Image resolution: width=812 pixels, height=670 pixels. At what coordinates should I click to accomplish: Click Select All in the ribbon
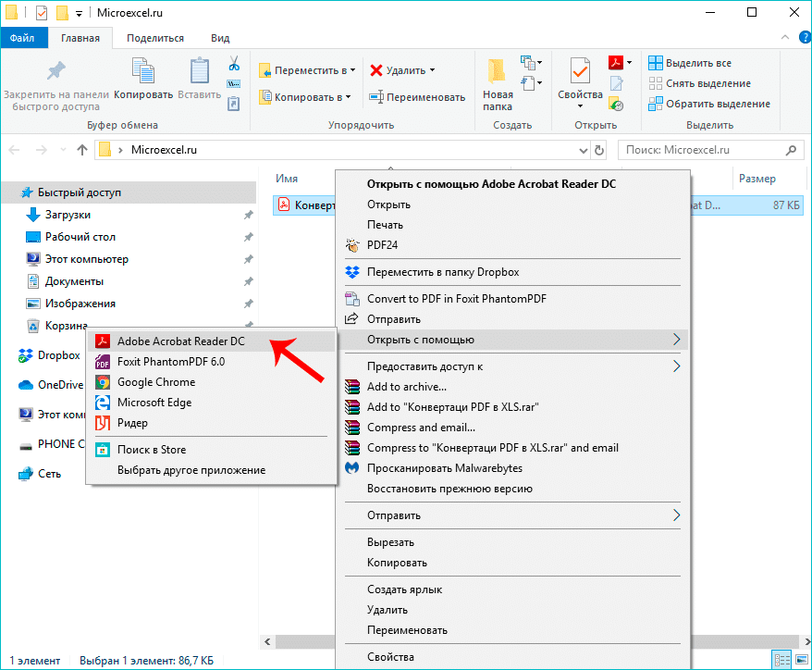[x=697, y=63]
